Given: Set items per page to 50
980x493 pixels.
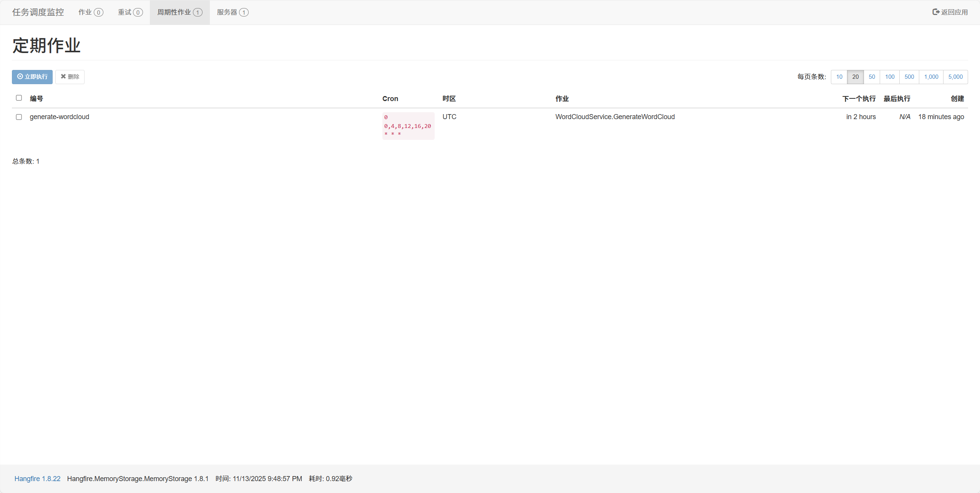Looking at the screenshot, I should pyautogui.click(x=872, y=77).
